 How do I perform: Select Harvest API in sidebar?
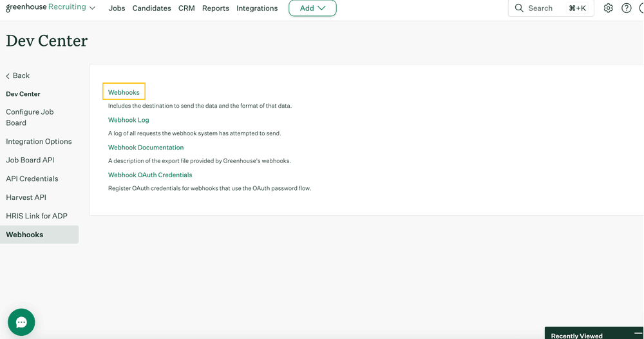(x=26, y=197)
